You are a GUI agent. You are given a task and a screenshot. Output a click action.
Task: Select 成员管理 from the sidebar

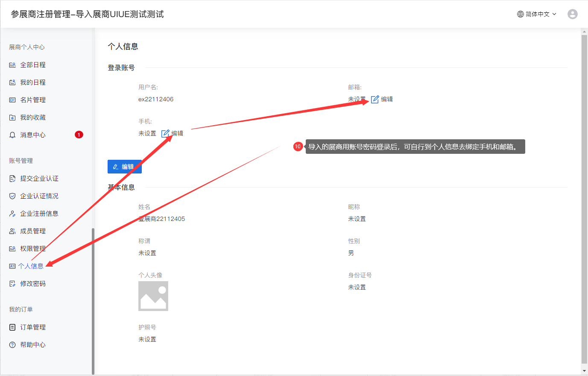tap(32, 231)
